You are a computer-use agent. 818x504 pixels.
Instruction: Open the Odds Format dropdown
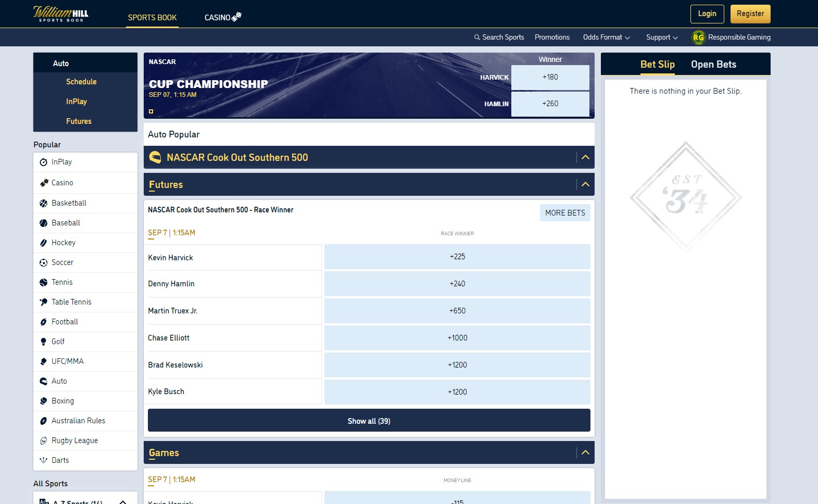607,37
